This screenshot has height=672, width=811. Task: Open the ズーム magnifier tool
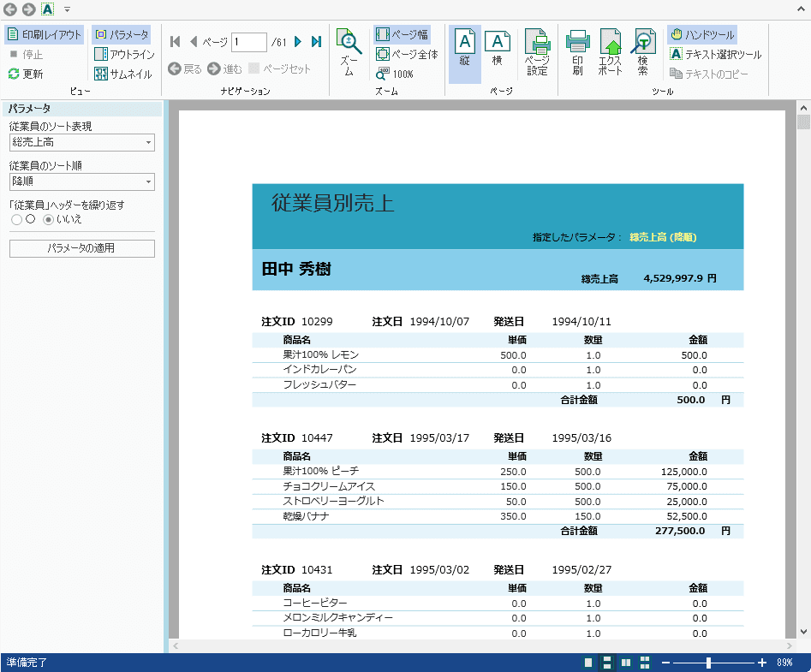349,53
